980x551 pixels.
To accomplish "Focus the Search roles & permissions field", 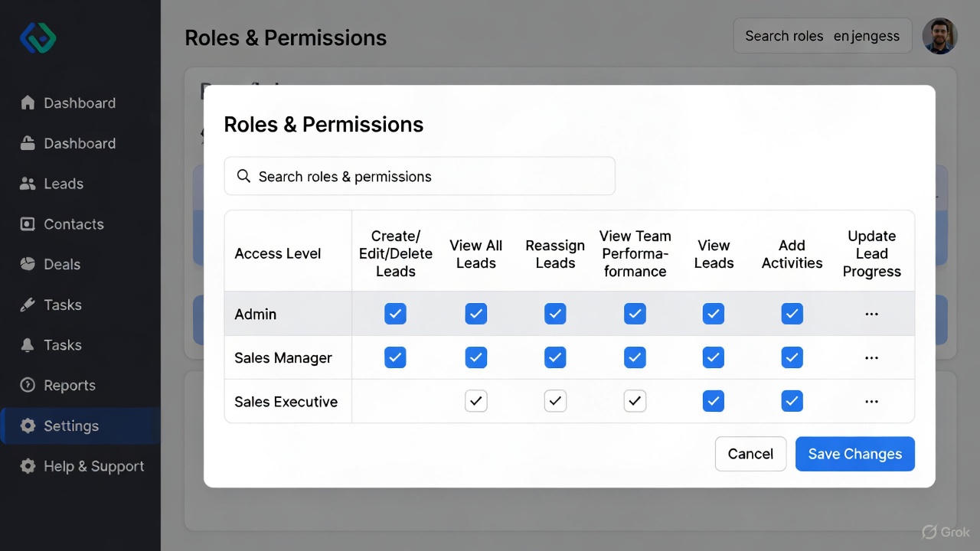I will [x=420, y=176].
